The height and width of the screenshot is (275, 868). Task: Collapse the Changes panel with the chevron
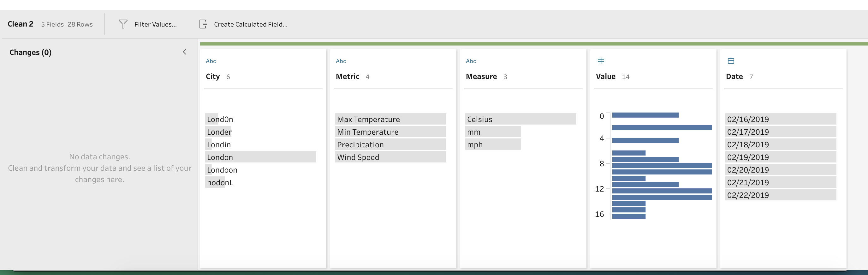pos(184,52)
